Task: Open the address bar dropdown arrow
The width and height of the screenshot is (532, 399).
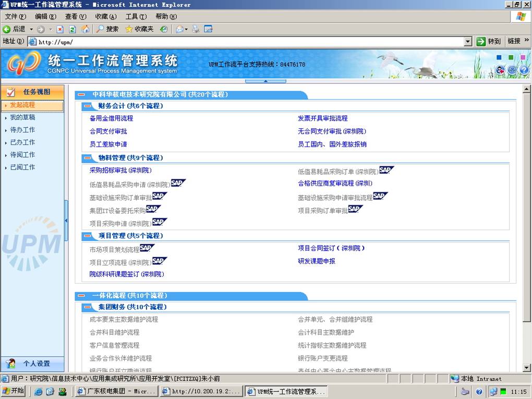Action: (468, 41)
